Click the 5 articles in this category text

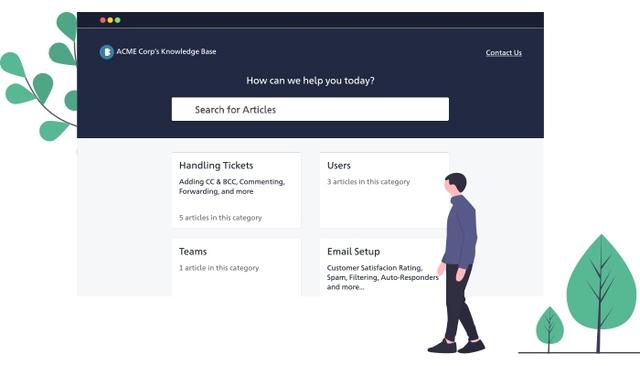tap(220, 217)
